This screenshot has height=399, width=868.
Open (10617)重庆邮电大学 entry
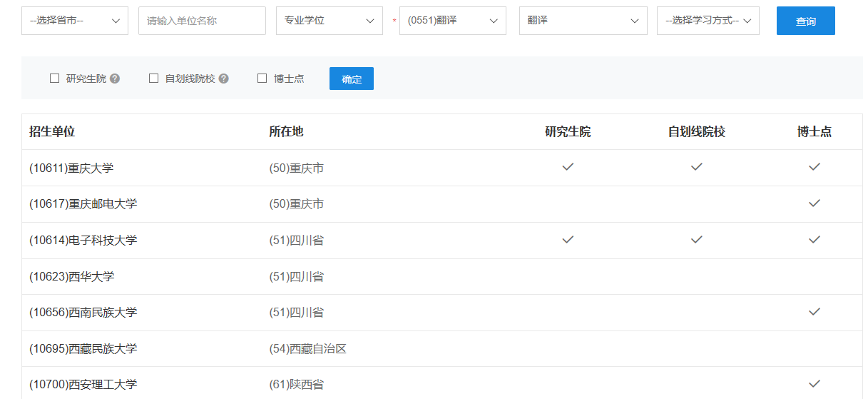[83, 204]
